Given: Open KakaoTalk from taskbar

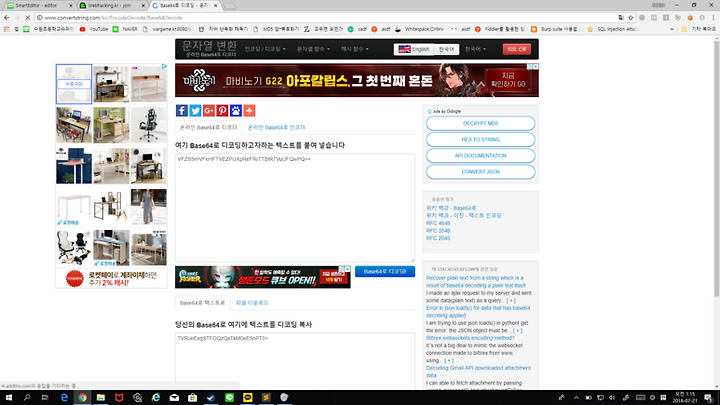Looking at the screenshot, I should 248,398.
